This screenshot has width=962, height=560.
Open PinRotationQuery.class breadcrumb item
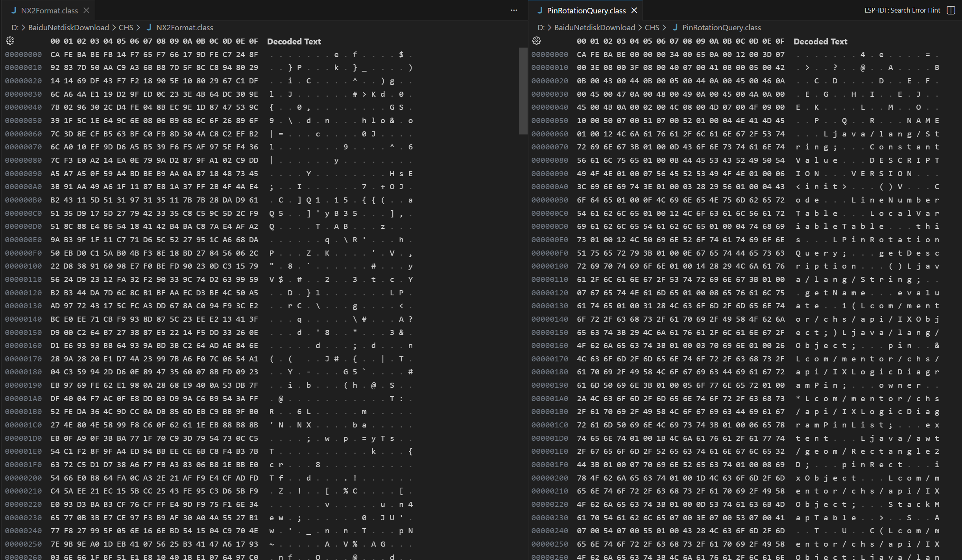[721, 28]
